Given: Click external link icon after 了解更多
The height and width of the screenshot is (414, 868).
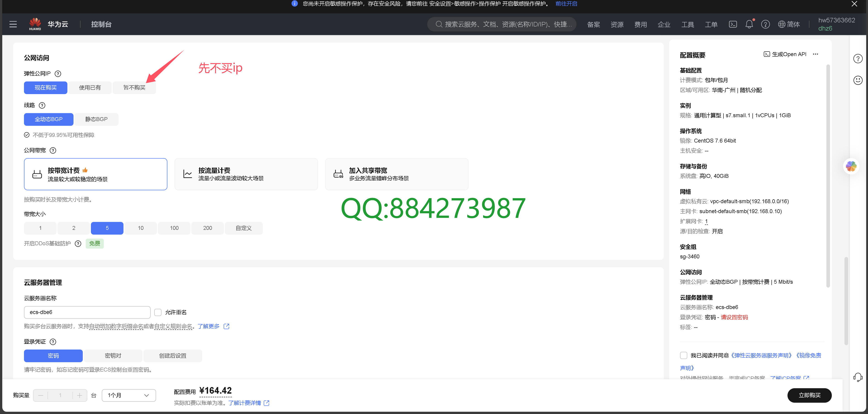Looking at the screenshot, I should 226,326.
